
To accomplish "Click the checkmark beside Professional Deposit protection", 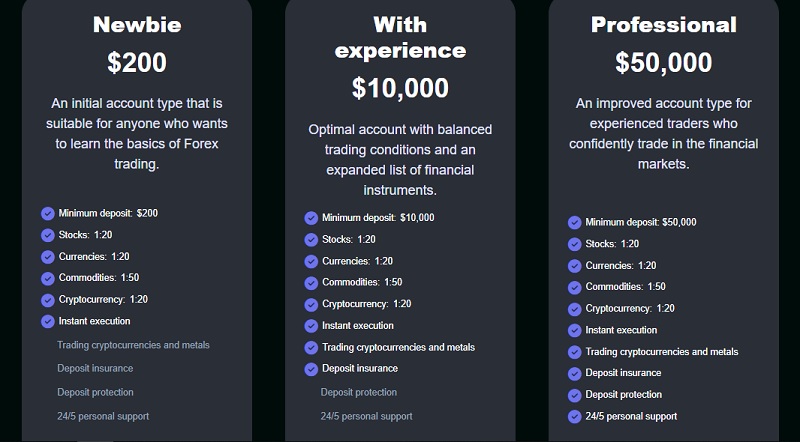I will (x=574, y=395).
